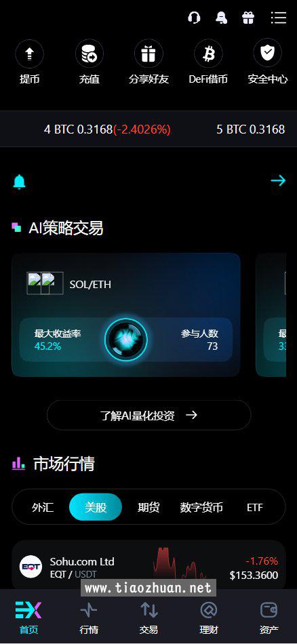Click 了解AI量化投资 button
Viewport: 297px width, 644px height.
(148, 416)
